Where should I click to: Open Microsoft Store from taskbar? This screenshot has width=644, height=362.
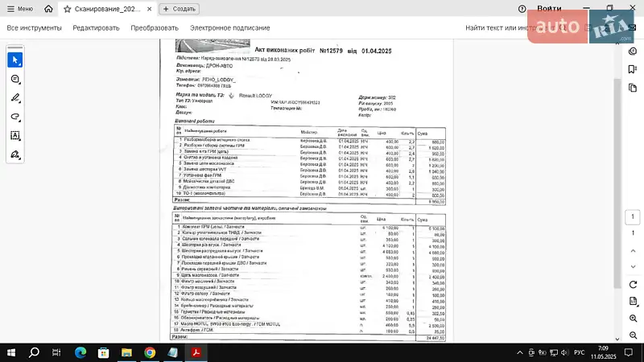pos(104,352)
